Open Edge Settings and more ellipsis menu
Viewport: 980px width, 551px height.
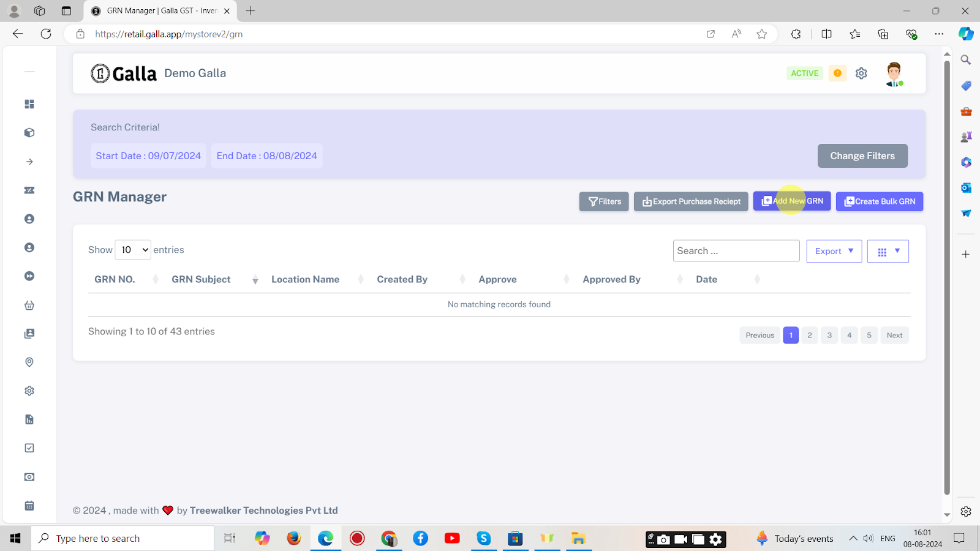coord(940,34)
